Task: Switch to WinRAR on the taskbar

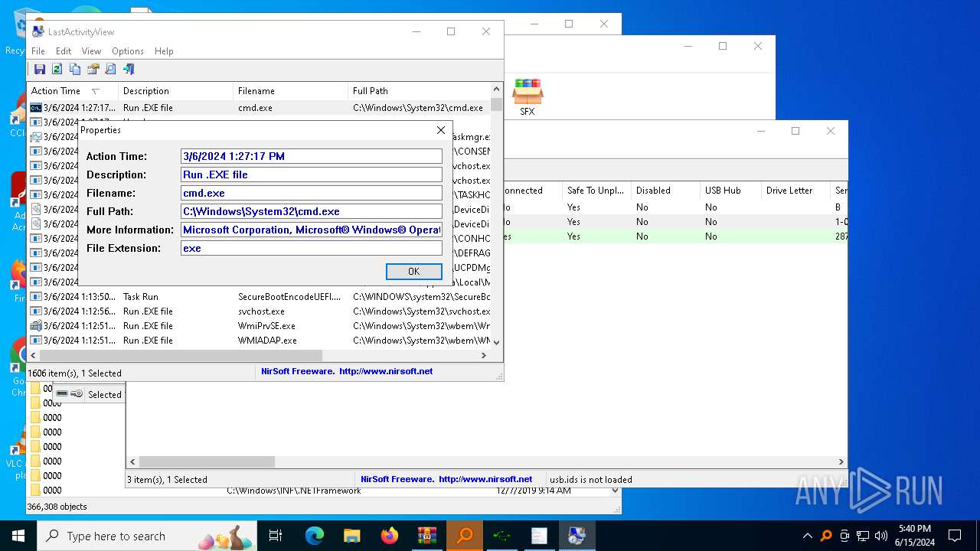Action: [427, 536]
